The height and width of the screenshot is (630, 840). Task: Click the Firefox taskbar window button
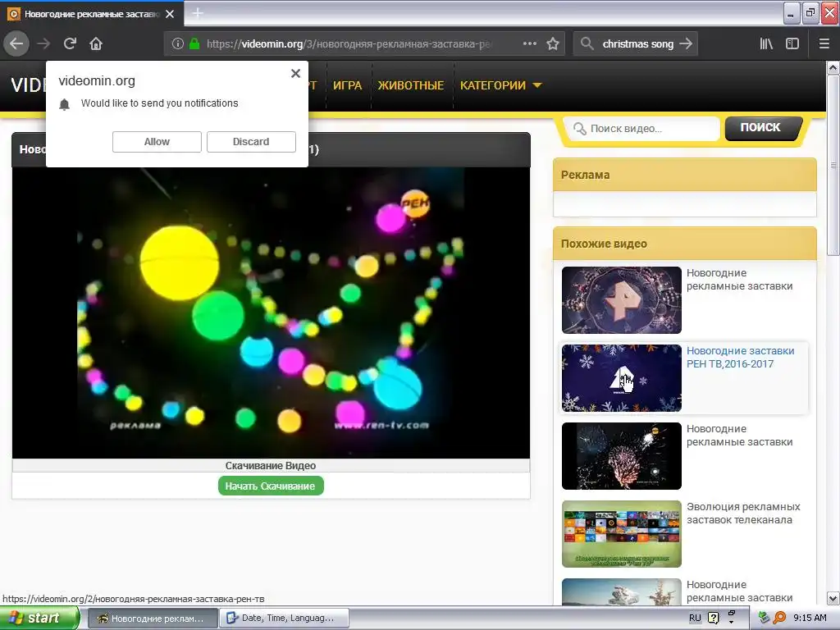pos(152,618)
